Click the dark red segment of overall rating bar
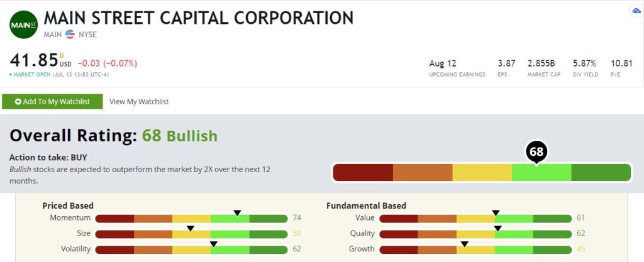 pyautogui.click(x=363, y=173)
